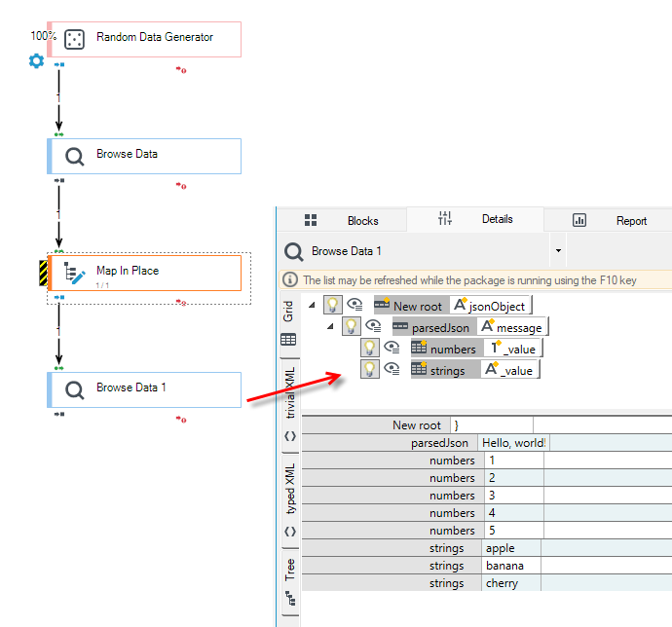Click the info icon in refresh notice
The height and width of the screenshot is (627, 672).
[290, 279]
